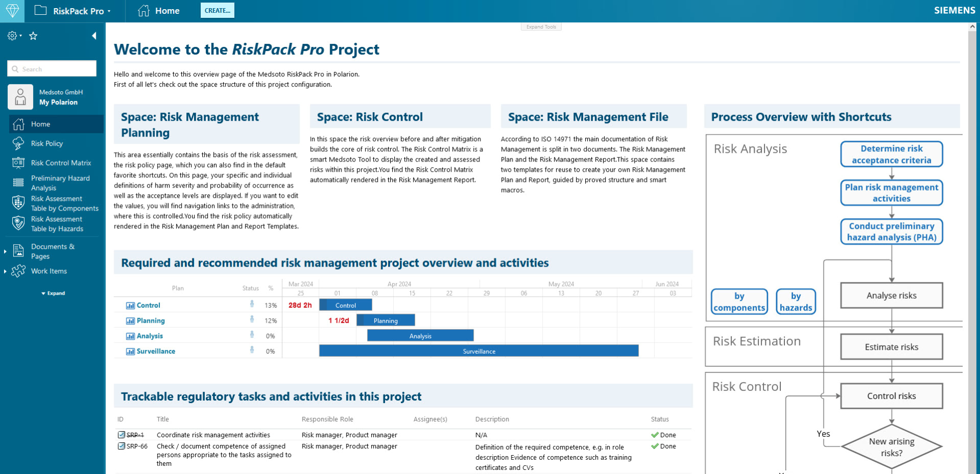Expand Documents & Pages tree arrow
Image resolution: width=980 pixels, height=474 pixels.
point(5,251)
